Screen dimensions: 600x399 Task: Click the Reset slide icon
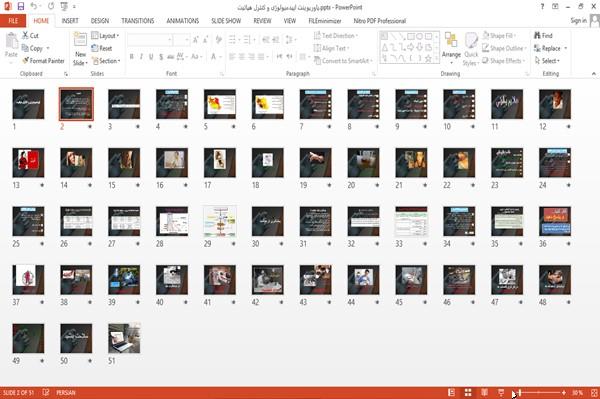click(x=95, y=48)
